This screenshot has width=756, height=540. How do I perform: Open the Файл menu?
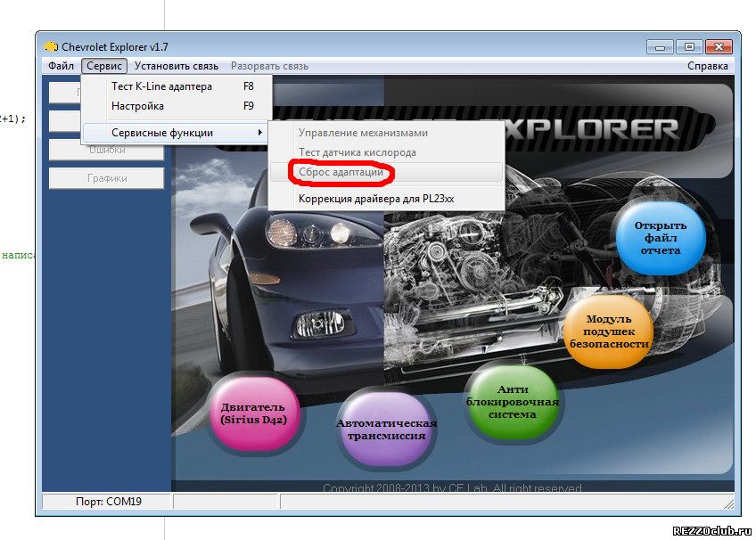[x=61, y=66]
